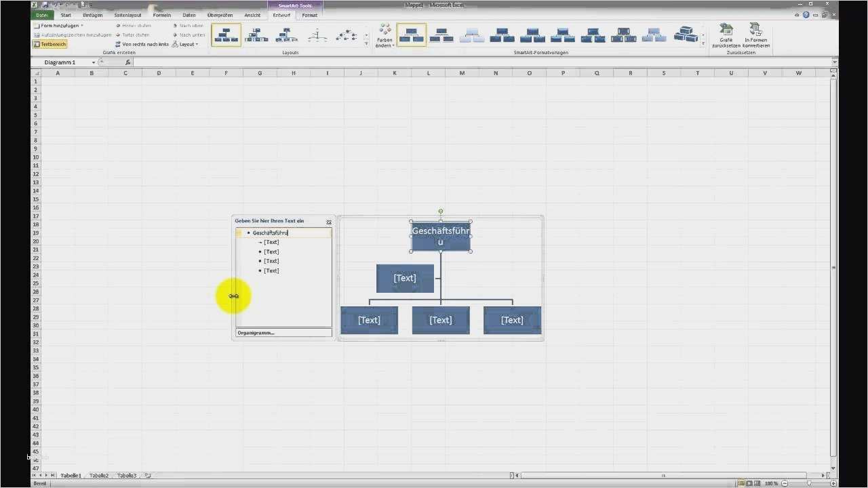The height and width of the screenshot is (488, 868).
Task: Select column header K
Action: [395, 73]
